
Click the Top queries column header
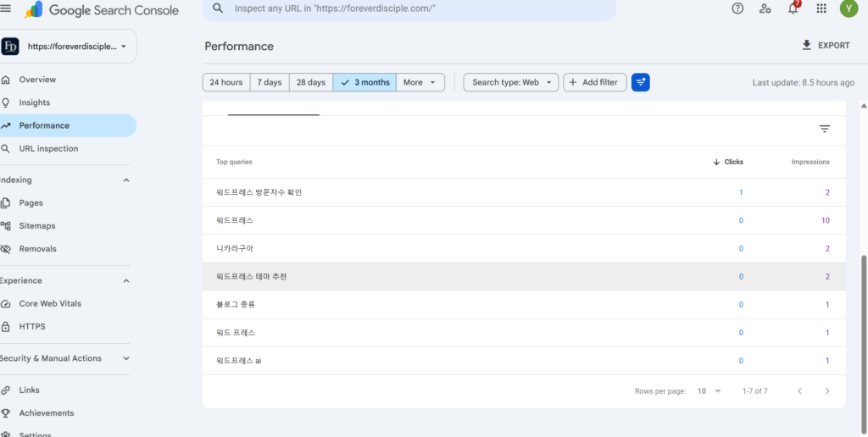tap(234, 162)
